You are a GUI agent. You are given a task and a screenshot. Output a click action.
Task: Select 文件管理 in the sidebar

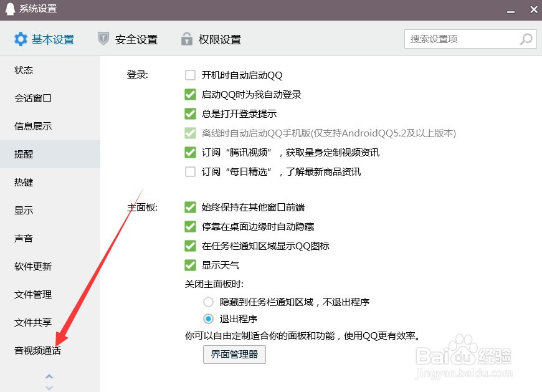click(x=50, y=295)
